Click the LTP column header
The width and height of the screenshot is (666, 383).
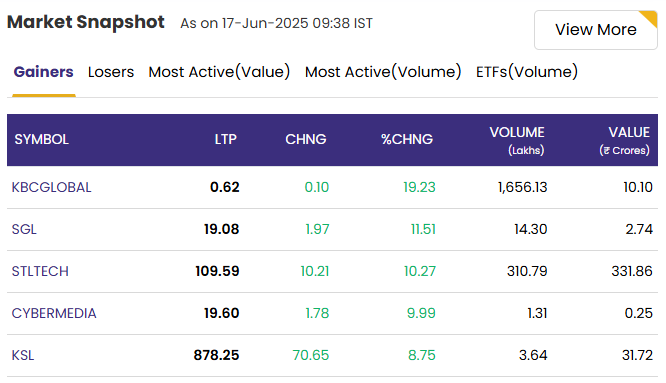(226, 139)
